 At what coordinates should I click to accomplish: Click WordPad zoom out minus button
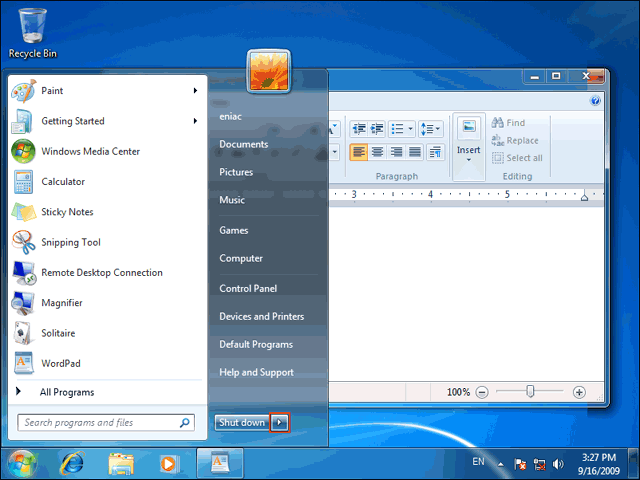tap(482, 393)
